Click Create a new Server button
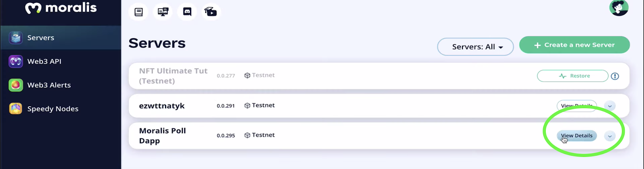The height and width of the screenshot is (169, 644). 574,45
